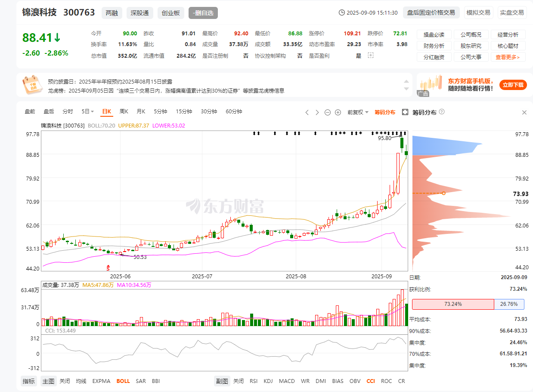
Task: Select the 盘后 tab
Action: [x=49, y=112]
